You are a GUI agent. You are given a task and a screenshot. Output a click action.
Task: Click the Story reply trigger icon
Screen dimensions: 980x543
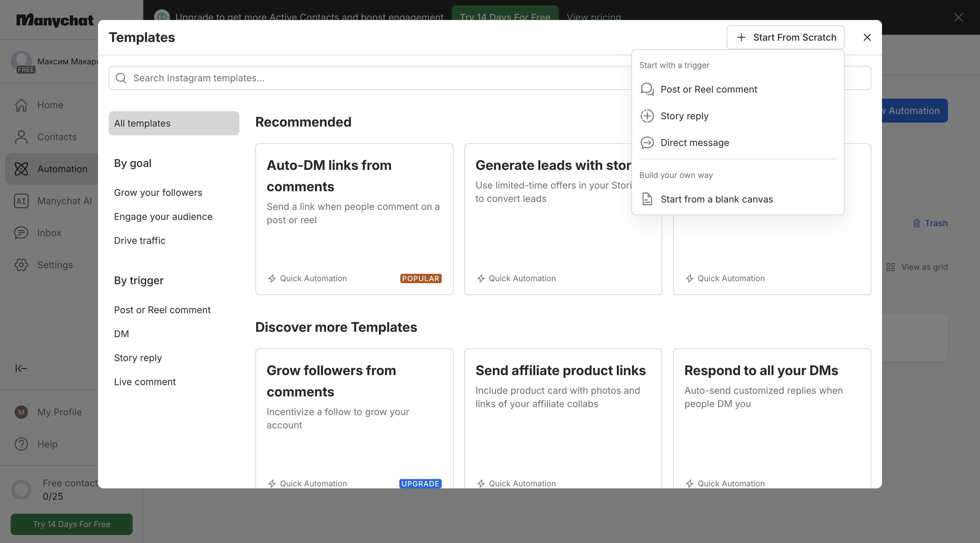point(647,116)
